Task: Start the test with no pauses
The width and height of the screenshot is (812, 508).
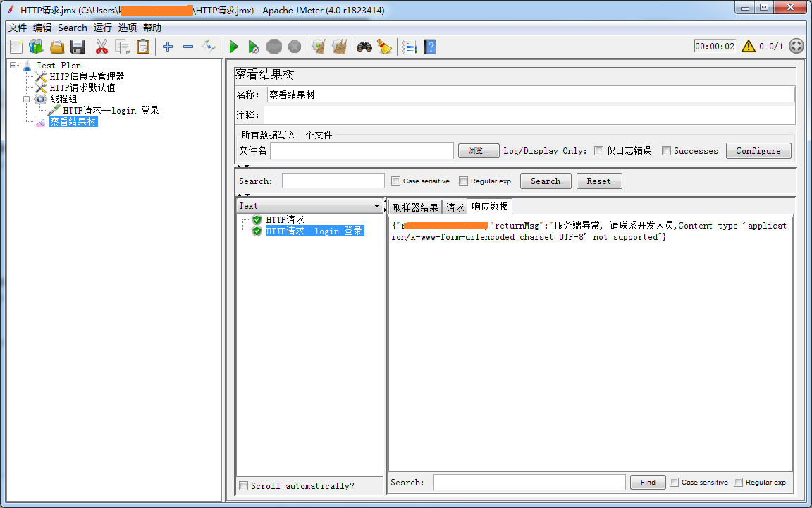Action: [253, 47]
